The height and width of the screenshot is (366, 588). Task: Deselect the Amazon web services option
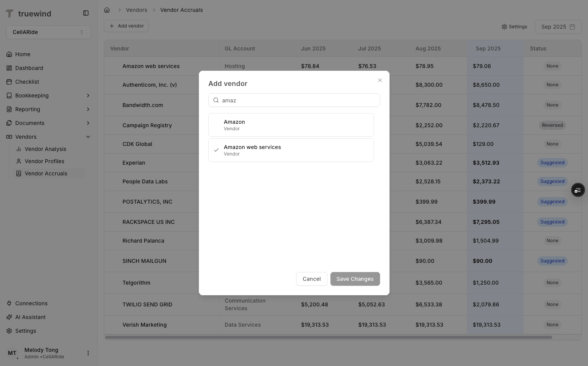tap(291, 150)
